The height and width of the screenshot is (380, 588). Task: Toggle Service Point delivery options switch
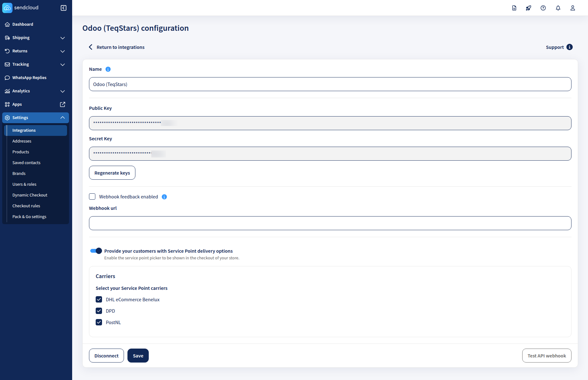tap(96, 251)
